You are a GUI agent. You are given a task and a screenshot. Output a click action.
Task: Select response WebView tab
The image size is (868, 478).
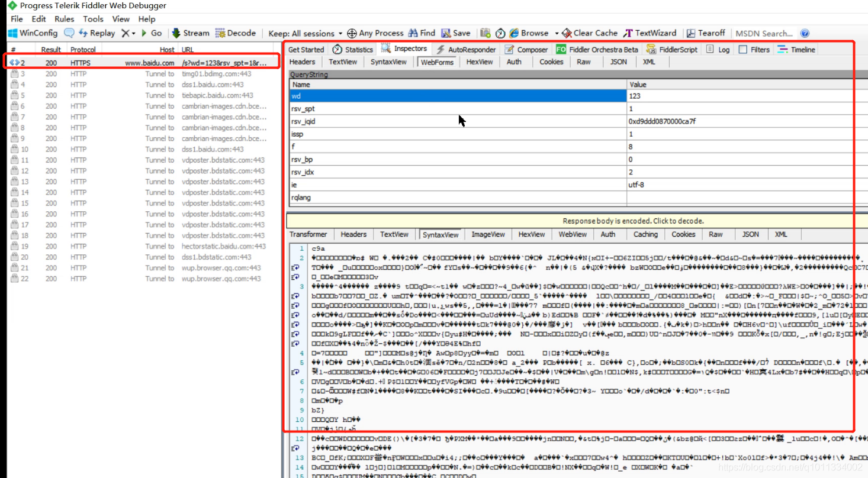pos(573,234)
